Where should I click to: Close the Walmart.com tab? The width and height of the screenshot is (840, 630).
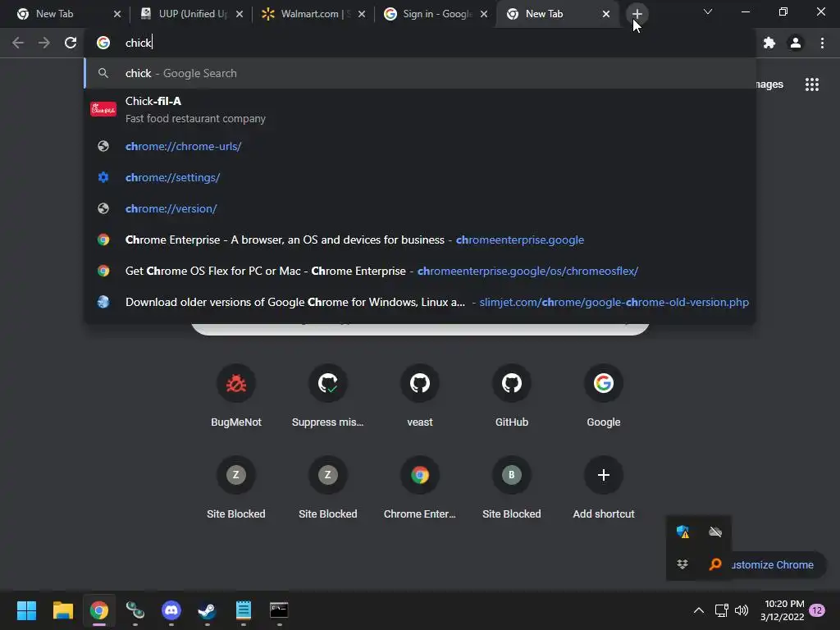362,14
